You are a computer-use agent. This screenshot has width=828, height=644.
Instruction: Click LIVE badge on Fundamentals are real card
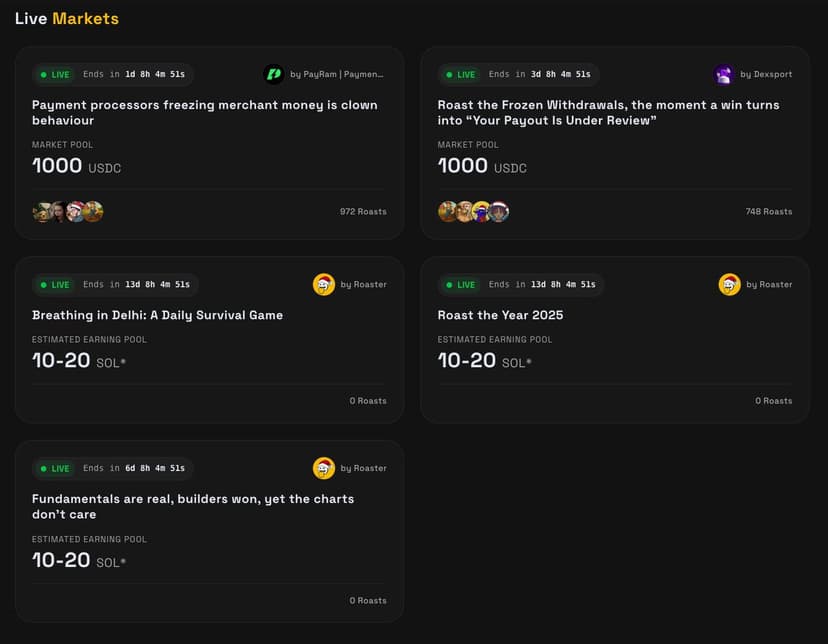coord(55,468)
